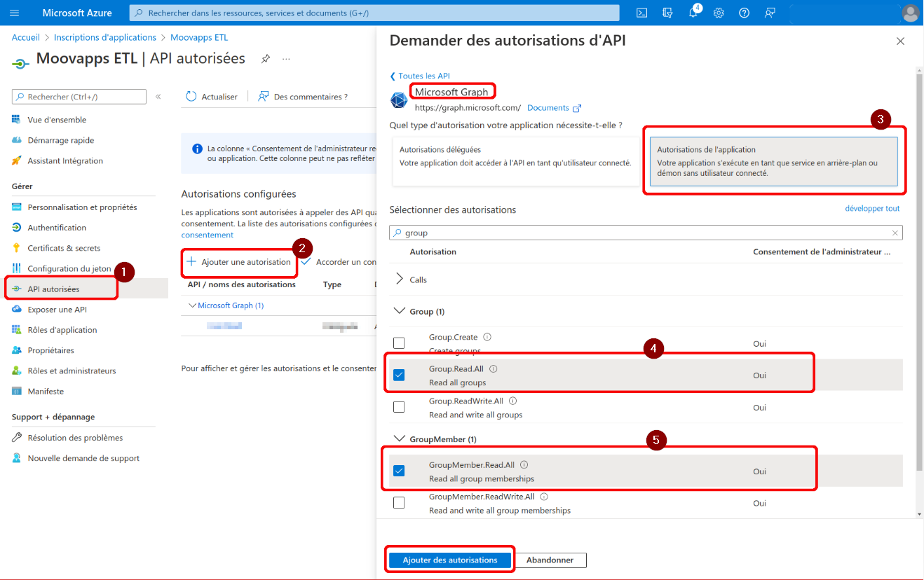Image resolution: width=924 pixels, height=580 pixels.
Task: Click the Abandonner button
Action: 550,560
